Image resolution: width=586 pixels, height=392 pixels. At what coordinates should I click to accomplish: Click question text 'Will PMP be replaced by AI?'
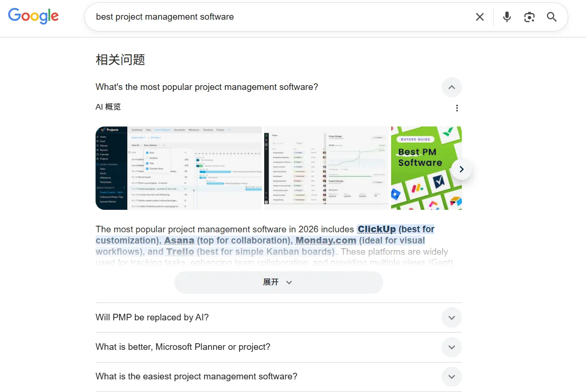(x=152, y=318)
